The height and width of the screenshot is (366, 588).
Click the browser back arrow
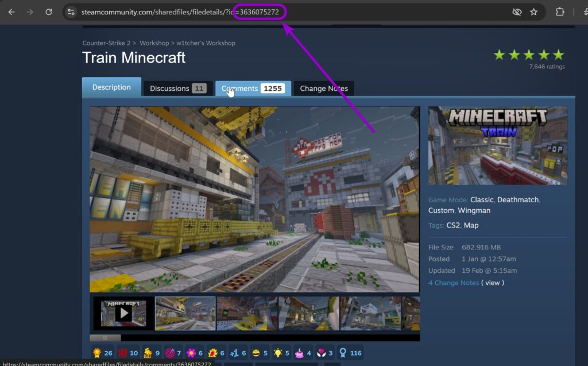[11, 12]
